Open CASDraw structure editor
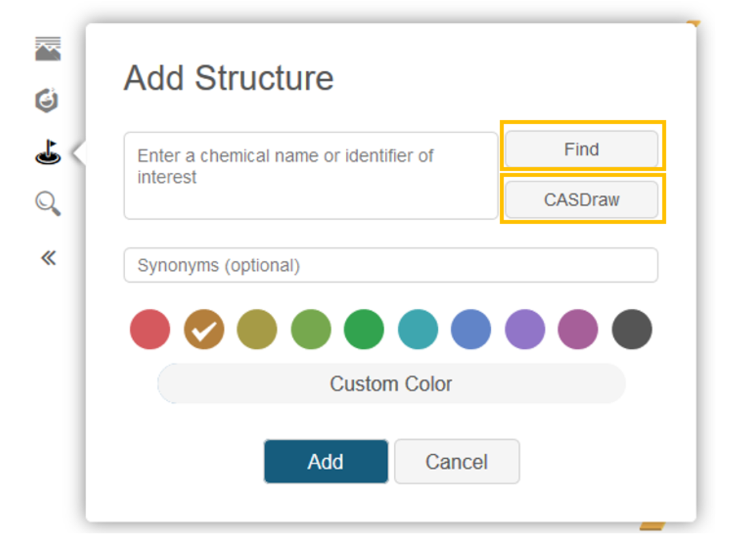 [x=581, y=200]
